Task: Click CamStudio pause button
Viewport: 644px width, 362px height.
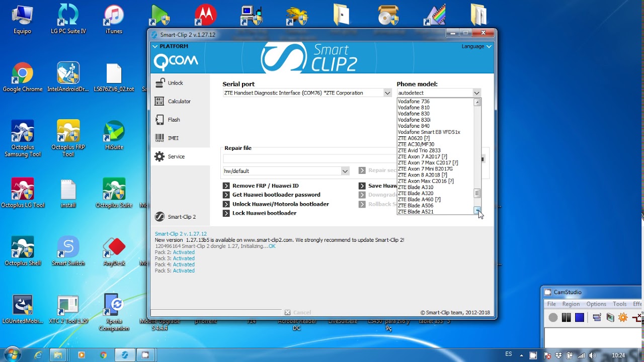Action: click(567, 317)
